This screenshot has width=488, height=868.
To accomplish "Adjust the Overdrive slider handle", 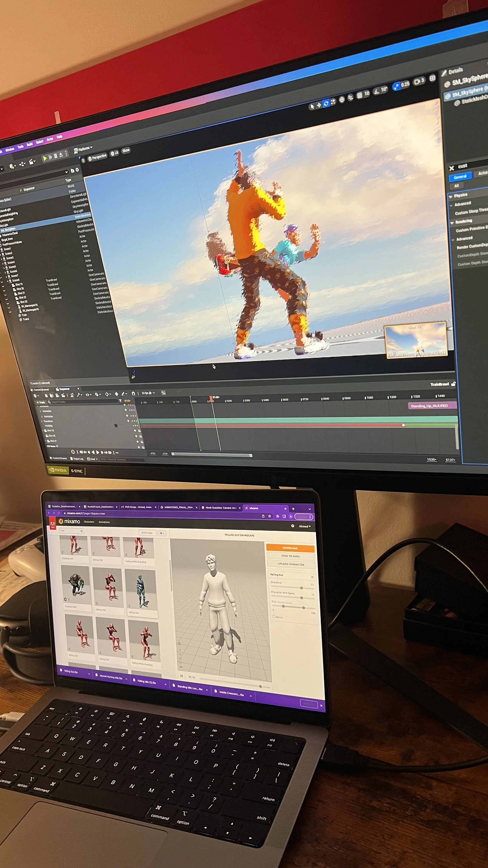I will [x=301, y=588].
